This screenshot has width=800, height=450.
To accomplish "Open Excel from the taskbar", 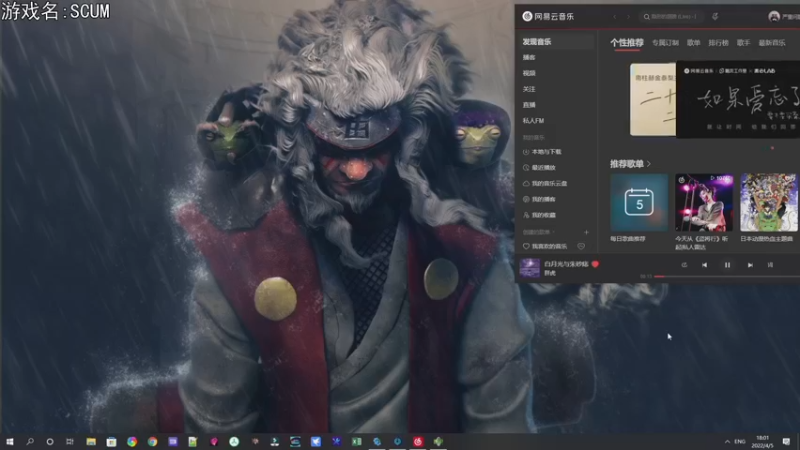I will tap(357, 441).
